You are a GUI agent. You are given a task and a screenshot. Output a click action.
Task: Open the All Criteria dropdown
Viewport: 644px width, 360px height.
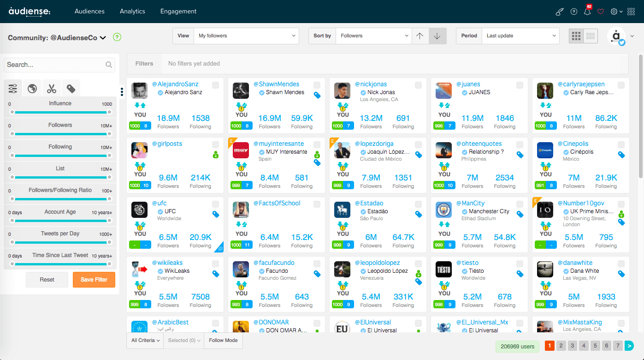point(145,340)
